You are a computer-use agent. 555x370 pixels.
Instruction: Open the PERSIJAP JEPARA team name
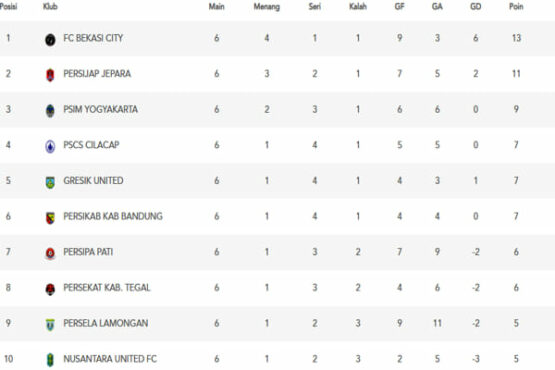97,74
